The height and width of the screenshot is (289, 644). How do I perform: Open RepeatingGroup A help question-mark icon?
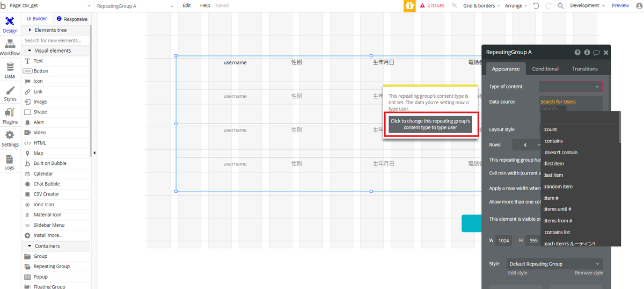click(x=577, y=53)
